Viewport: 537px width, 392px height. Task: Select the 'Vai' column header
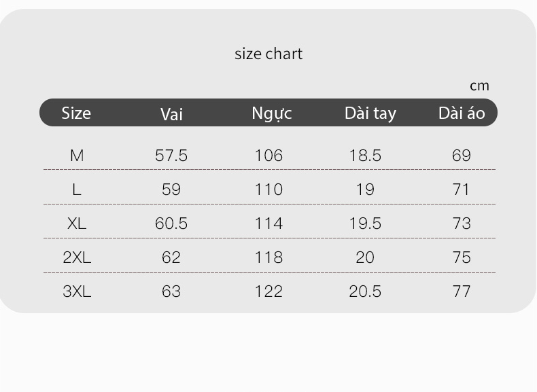tap(171, 114)
